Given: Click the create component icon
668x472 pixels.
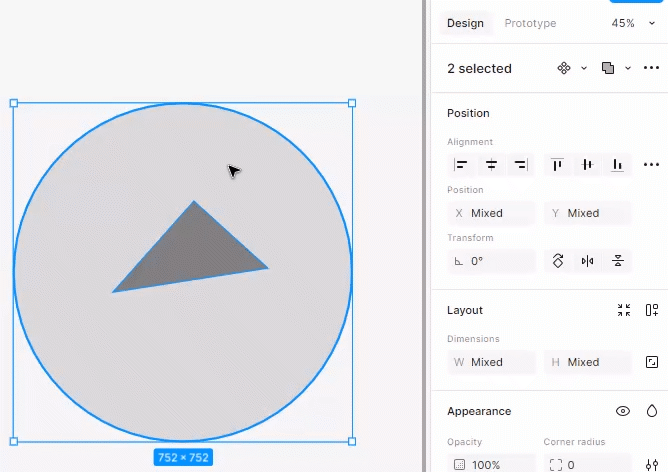Looking at the screenshot, I should (x=564, y=68).
